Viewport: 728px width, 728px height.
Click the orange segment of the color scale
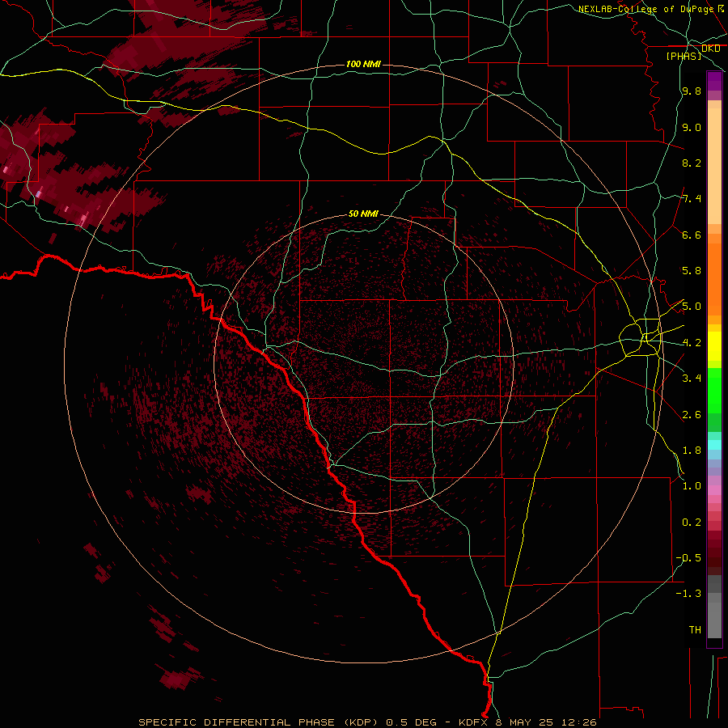click(x=714, y=280)
